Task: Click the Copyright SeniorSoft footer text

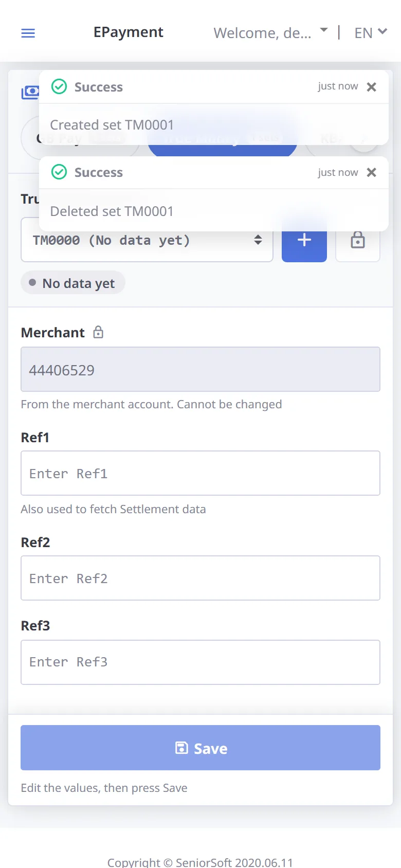Action: coord(200,862)
